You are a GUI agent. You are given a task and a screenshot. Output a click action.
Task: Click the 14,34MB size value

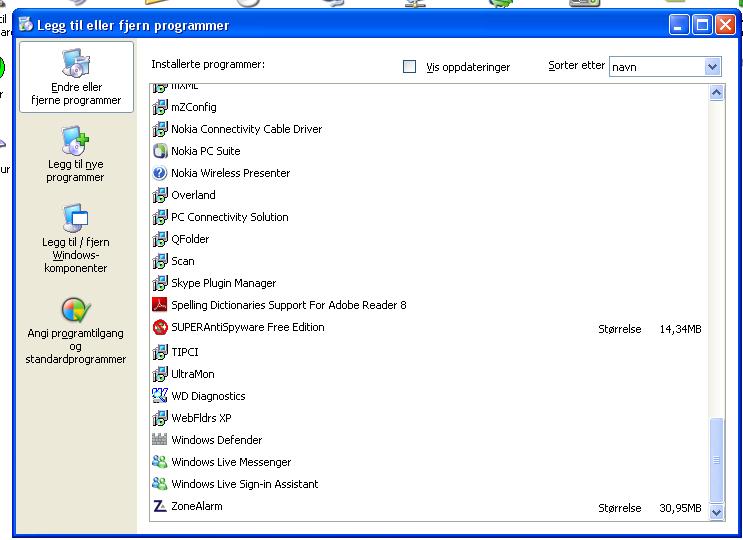click(x=680, y=329)
